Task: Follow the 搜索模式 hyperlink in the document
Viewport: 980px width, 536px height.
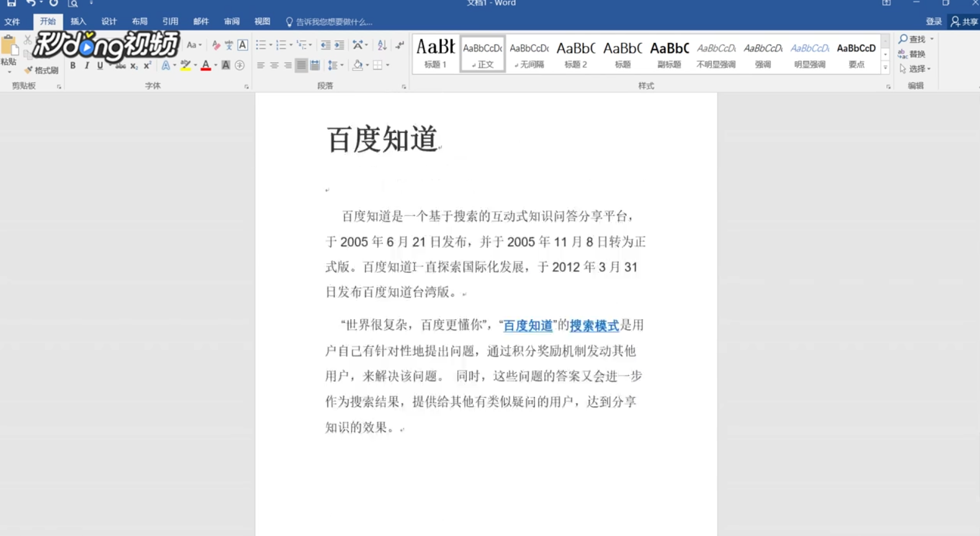Action: tap(595, 325)
